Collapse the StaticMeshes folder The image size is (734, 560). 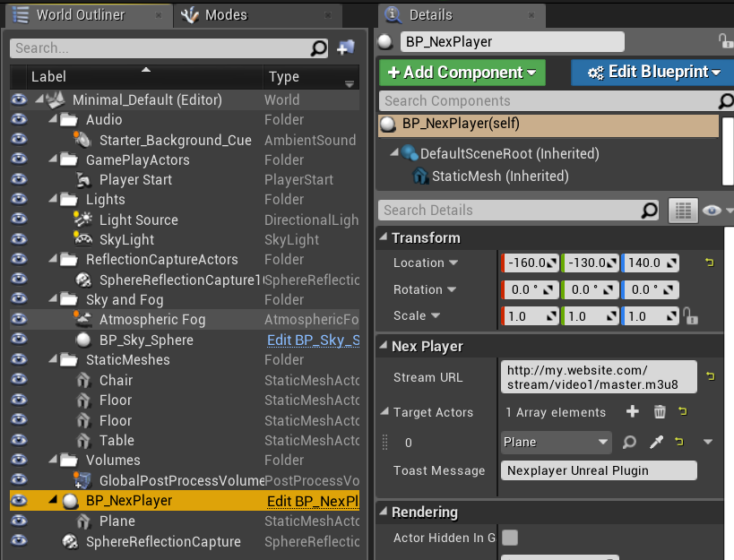point(54,358)
